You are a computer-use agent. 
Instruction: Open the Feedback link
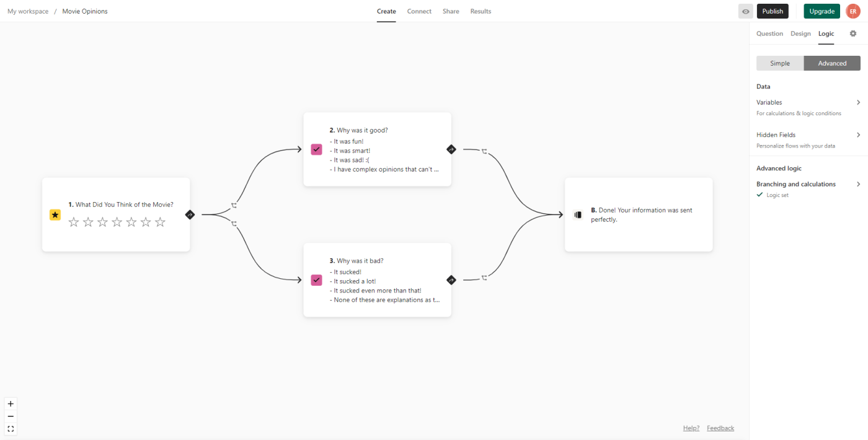[x=720, y=428]
